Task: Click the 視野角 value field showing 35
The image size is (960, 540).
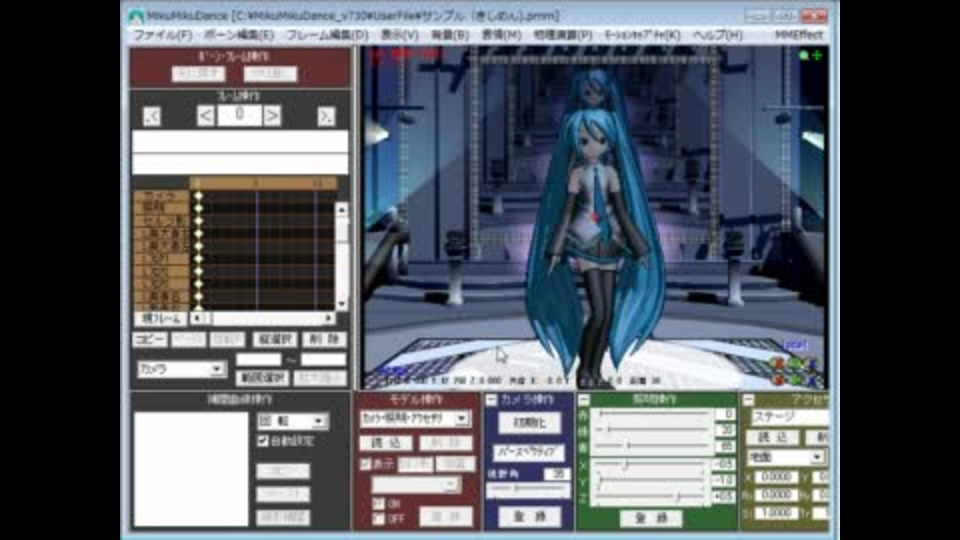Action: pos(556,474)
